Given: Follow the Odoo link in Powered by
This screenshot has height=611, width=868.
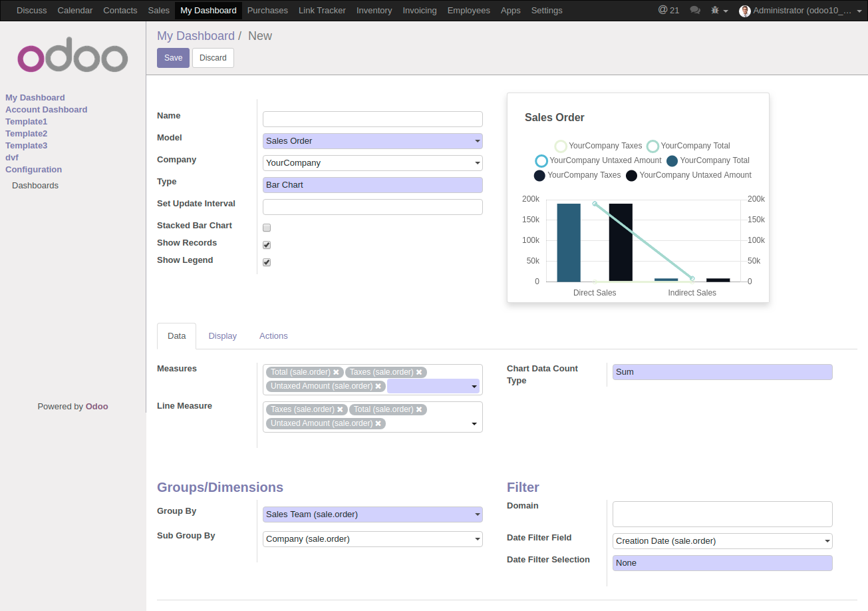Looking at the screenshot, I should [x=97, y=406].
